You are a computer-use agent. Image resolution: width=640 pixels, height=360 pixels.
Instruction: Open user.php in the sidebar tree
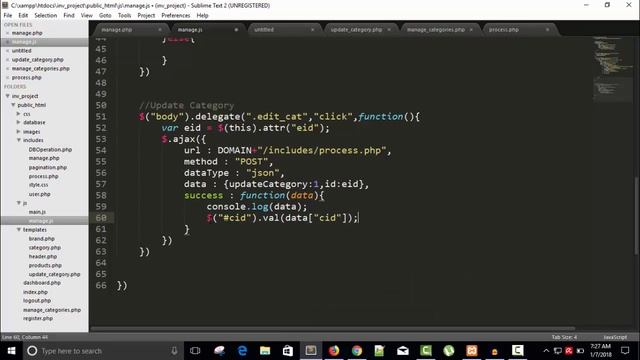40,194
